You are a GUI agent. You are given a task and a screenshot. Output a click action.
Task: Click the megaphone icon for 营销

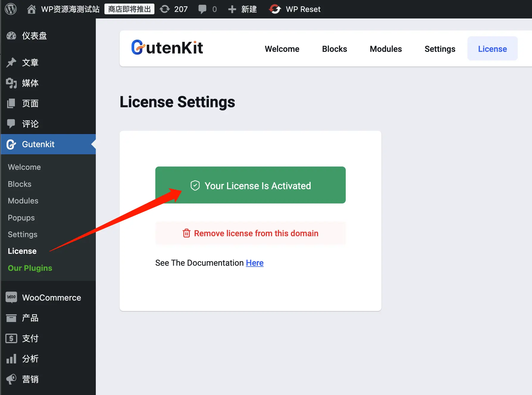coord(11,379)
